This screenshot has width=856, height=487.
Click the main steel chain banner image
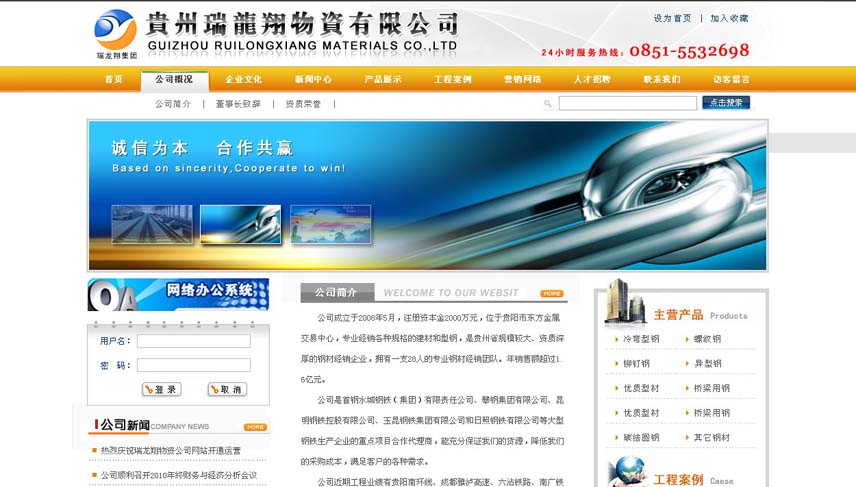pos(427,195)
